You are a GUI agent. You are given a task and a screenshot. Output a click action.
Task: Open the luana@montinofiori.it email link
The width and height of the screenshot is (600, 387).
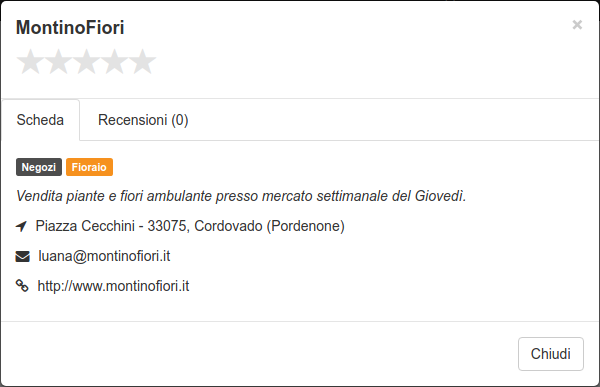(104, 256)
